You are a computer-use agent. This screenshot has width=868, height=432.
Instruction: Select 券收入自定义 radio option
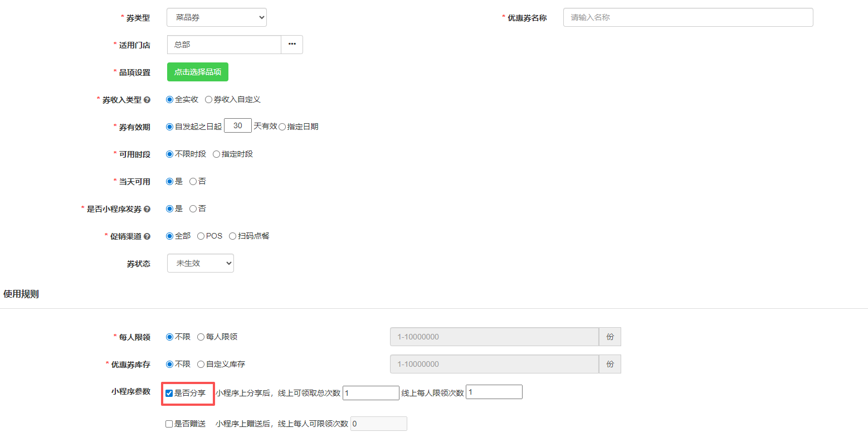click(209, 100)
